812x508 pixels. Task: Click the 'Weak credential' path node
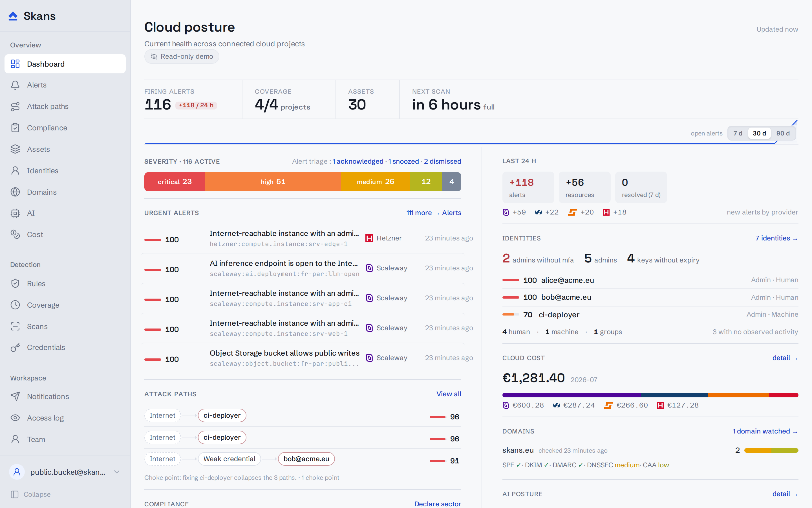coord(230,459)
